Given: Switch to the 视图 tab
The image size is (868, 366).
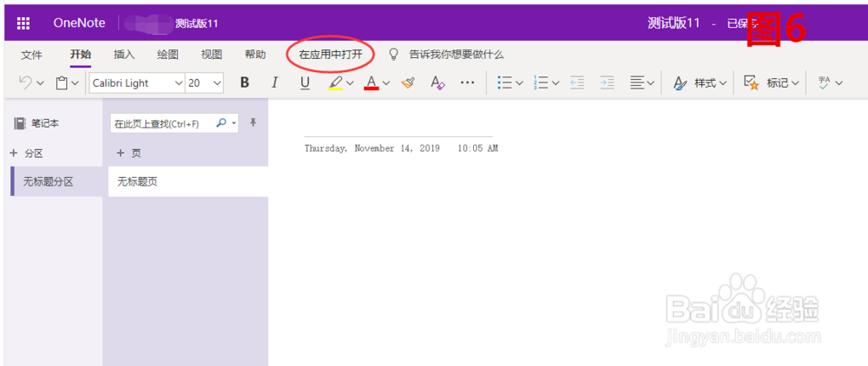Looking at the screenshot, I should click(x=212, y=55).
